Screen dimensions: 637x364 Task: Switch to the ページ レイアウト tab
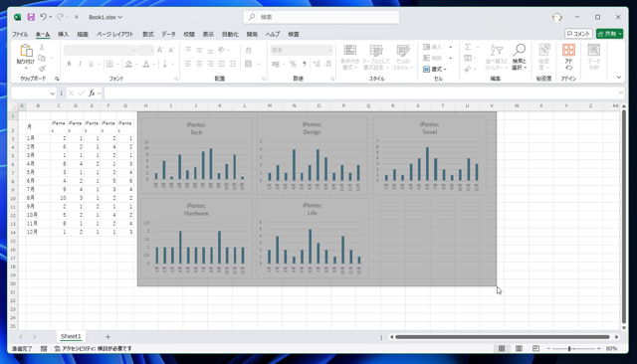coord(115,35)
